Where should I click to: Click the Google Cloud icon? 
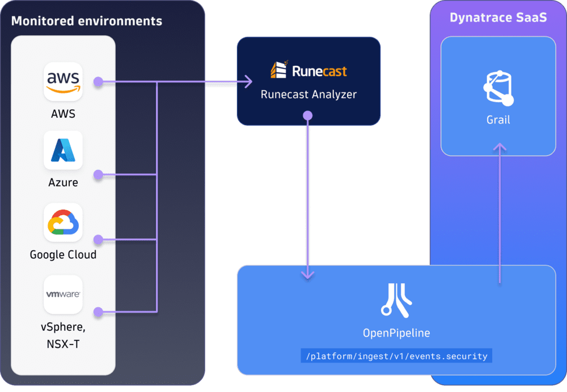(63, 222)
